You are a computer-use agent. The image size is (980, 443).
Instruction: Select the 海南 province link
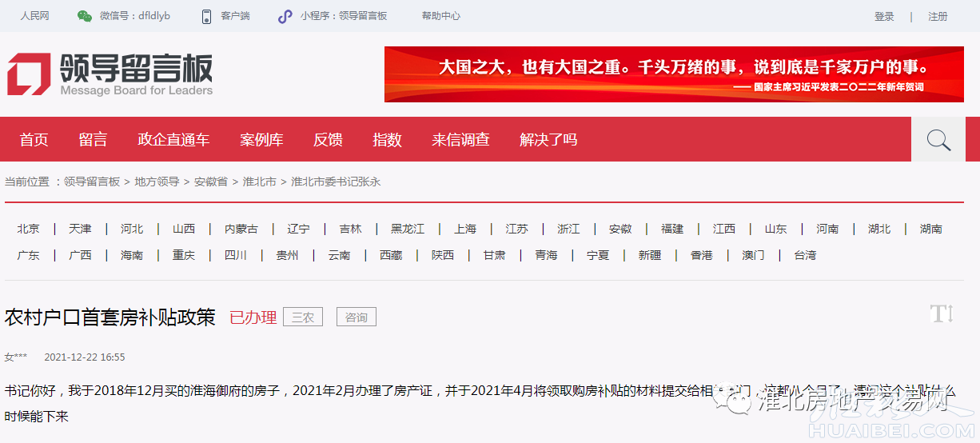(x=132, y=255)
